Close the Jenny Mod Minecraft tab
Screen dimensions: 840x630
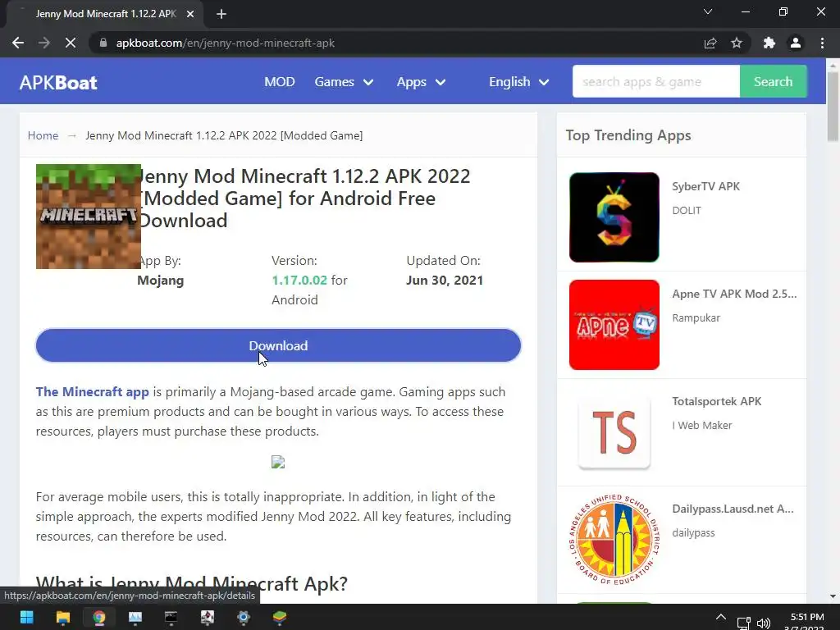click(190, 14)
